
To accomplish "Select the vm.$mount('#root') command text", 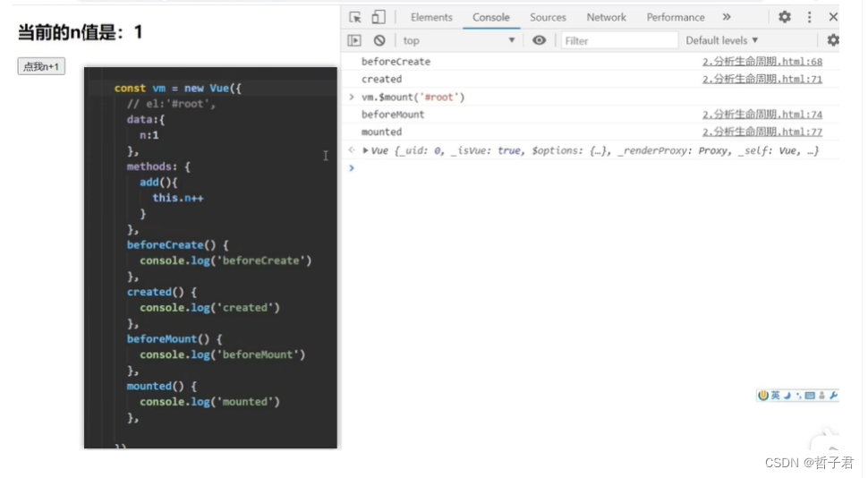I will (413, 97).
